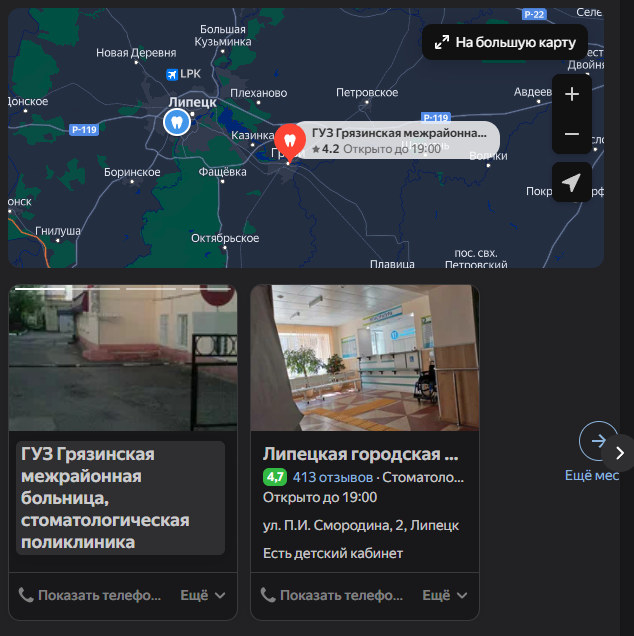Select the Гнилуша label on map
Viewport: 634px width, 636px height.
click(58, 231)
